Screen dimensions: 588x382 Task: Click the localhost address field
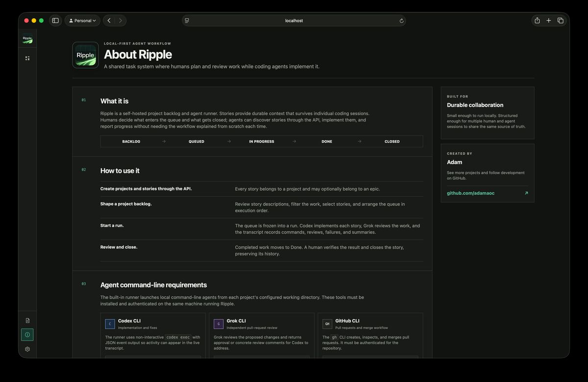click(294, 21)
